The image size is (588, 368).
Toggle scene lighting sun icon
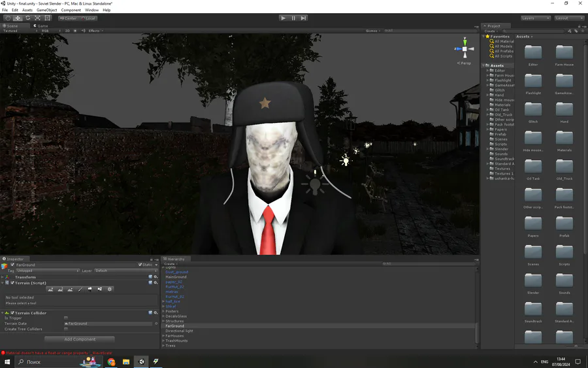[x=75, y=31]
